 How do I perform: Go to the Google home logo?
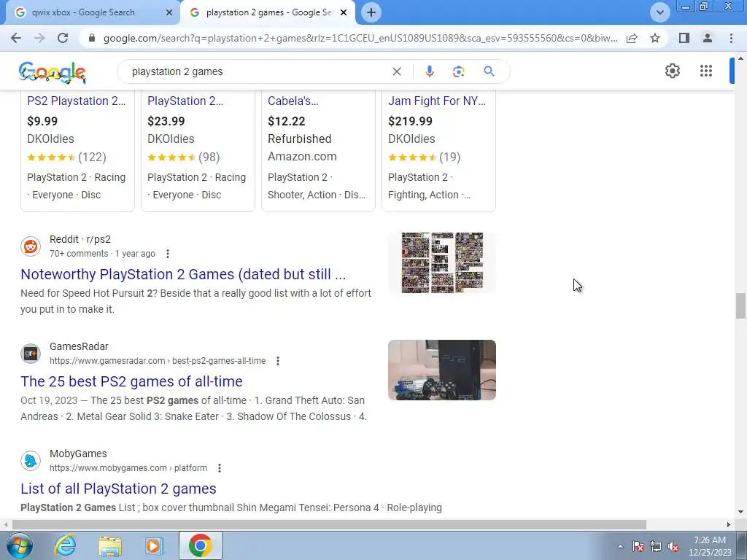pos(53,72)
